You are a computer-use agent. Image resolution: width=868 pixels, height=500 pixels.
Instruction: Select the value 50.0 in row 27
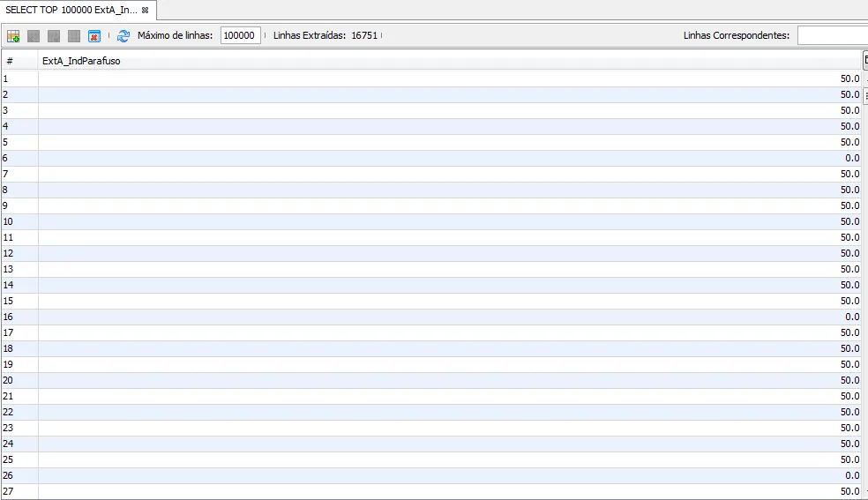pos(849,491)
